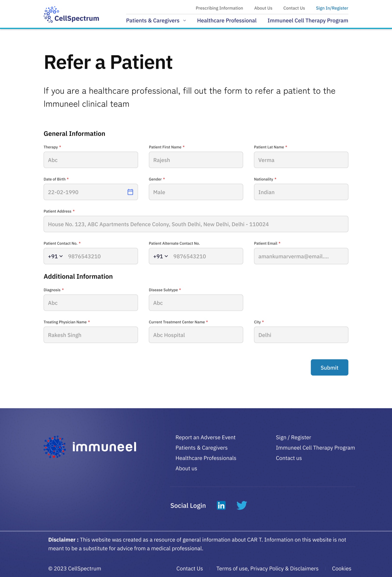The height and width of the screenshot is (577, 392).
Task: Click the LinkedIn social login icon
Action: coord(221,505)
